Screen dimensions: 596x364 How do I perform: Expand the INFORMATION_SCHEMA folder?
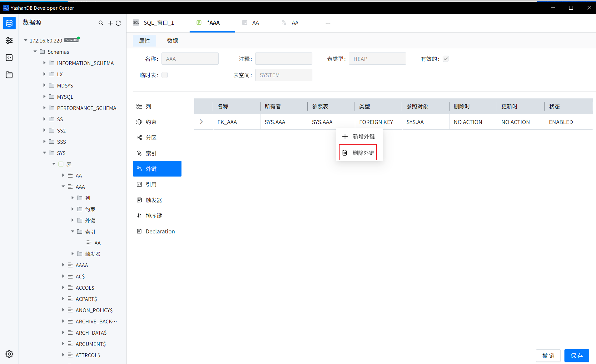pos(44,63)
